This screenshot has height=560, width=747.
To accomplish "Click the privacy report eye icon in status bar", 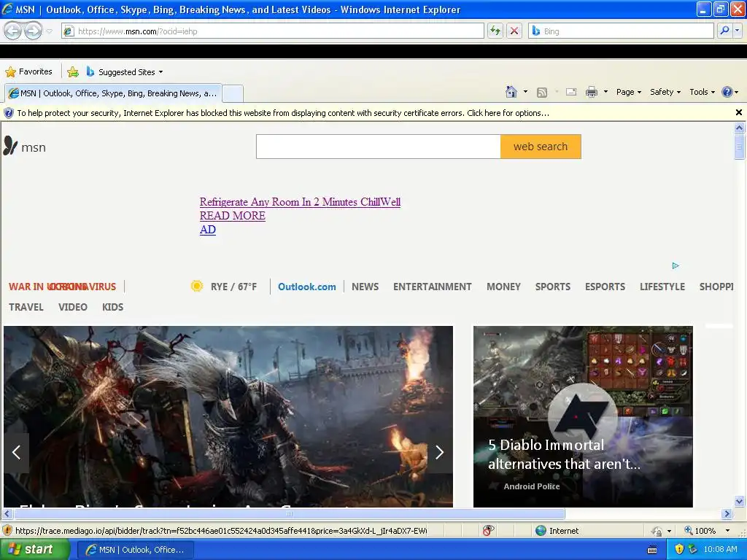I will point(488,531).
